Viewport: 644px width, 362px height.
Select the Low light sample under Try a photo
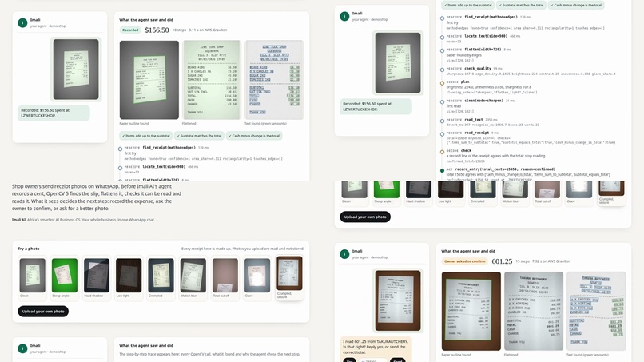click(129, 278)
